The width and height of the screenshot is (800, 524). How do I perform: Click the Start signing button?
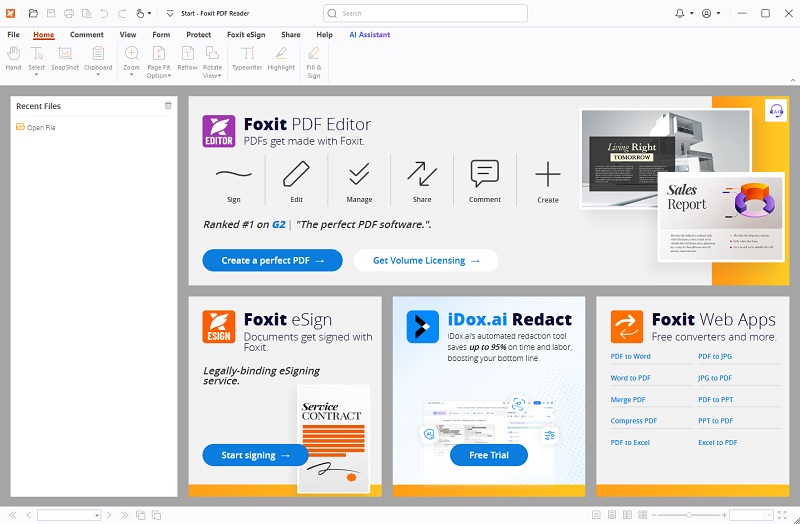[256, 455]
